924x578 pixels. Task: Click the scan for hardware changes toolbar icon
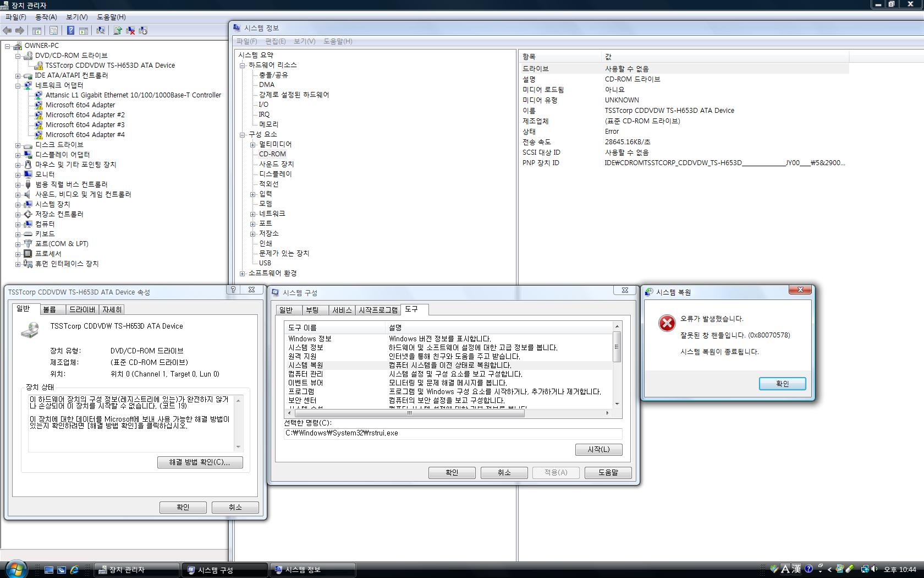point(101,31)
